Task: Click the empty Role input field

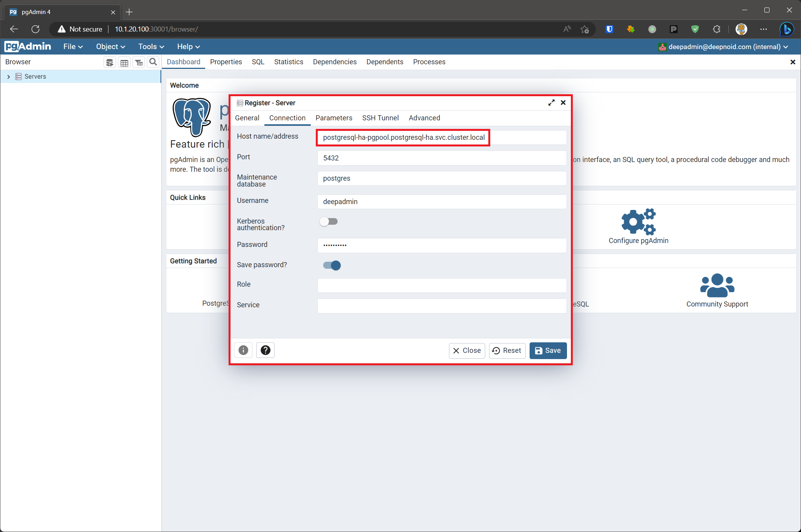Action: [x=442, y=285]
